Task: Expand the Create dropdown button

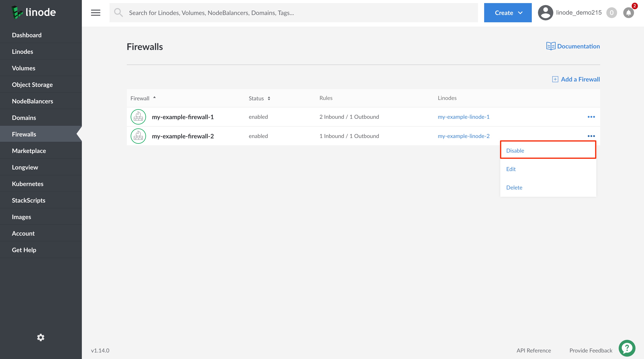Action: coord(508,13)
